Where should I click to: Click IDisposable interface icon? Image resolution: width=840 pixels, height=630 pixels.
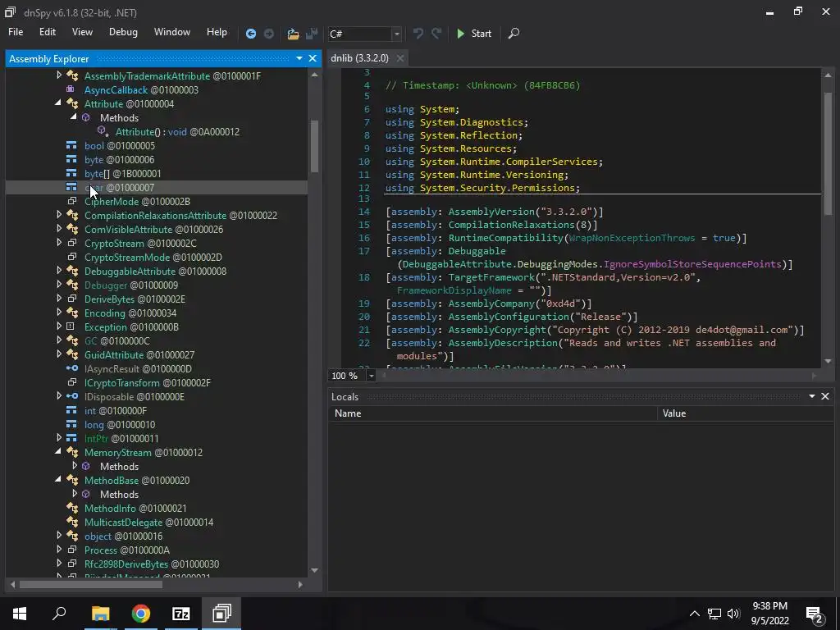72,396
